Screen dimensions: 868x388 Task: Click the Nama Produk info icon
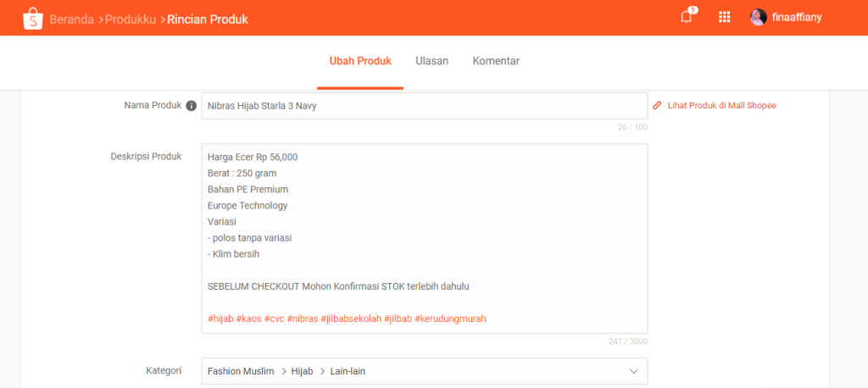[192, 106]
